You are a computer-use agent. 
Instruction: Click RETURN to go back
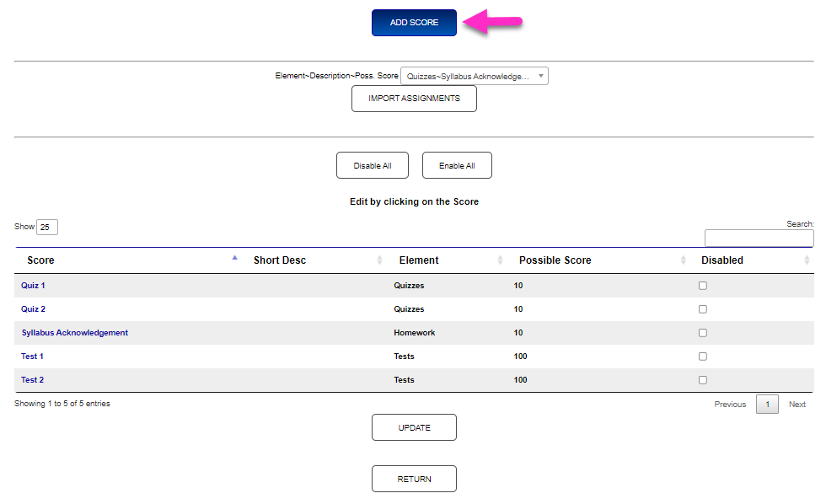click(414, 479)
